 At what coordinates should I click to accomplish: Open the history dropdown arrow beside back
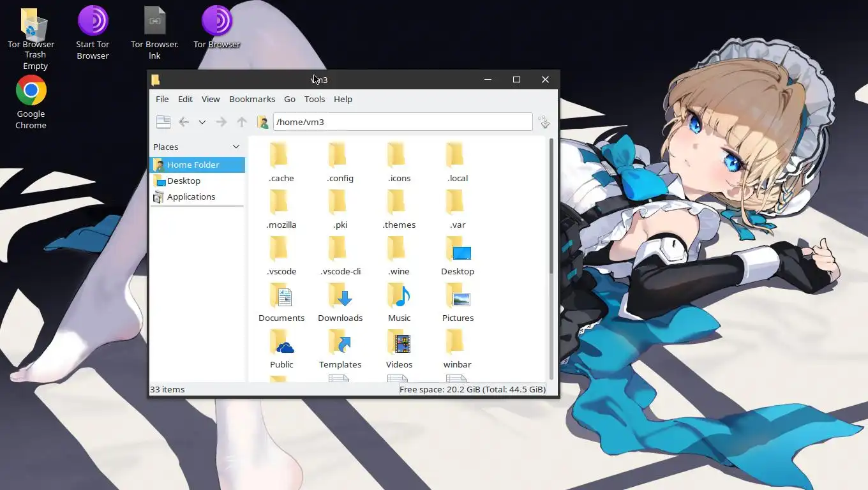tap(202, 122)
